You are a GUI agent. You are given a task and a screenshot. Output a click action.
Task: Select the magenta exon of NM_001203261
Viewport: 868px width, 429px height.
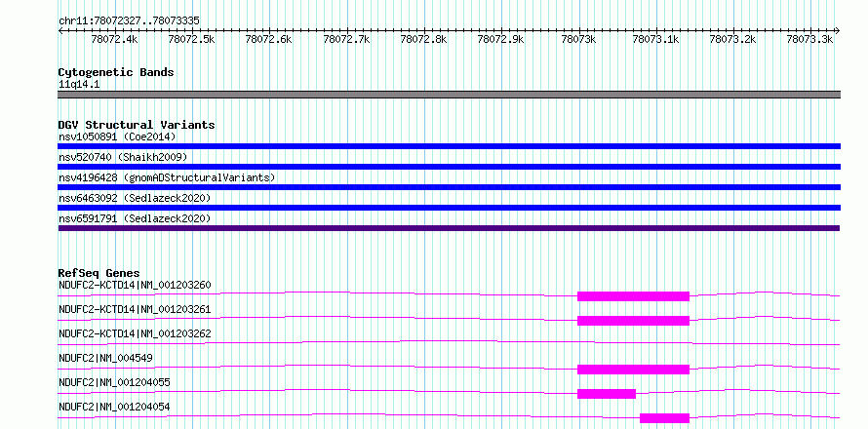click(x=633, y=321)
